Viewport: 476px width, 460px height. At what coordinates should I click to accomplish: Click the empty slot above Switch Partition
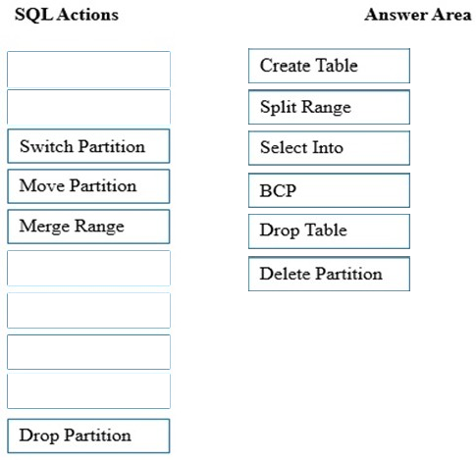(x=88, y=107)
